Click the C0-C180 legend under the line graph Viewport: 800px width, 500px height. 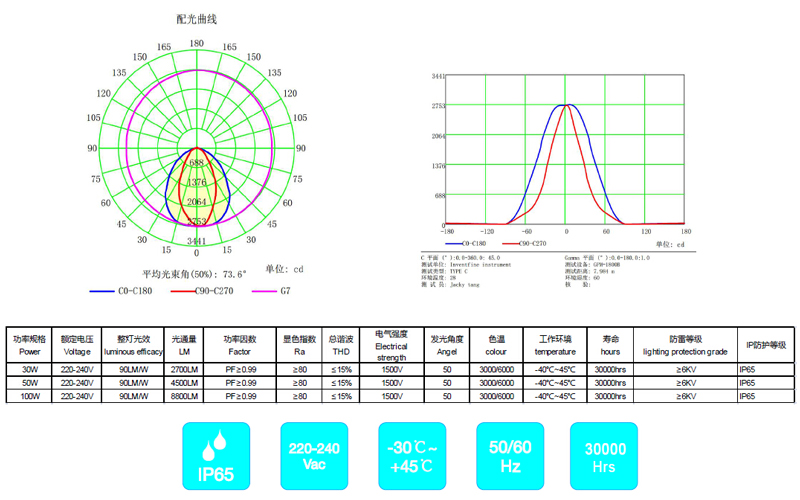point(467,243)
